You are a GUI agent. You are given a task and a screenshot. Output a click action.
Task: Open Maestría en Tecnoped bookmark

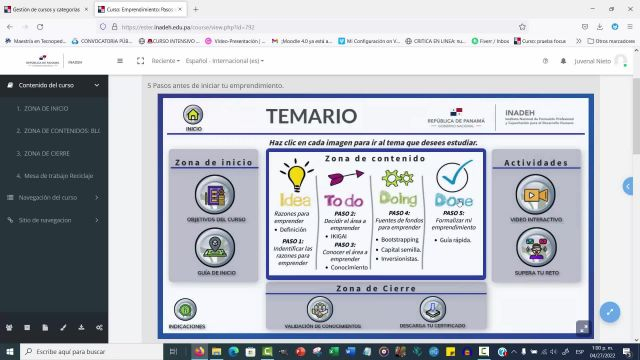[x=36, y=41]
